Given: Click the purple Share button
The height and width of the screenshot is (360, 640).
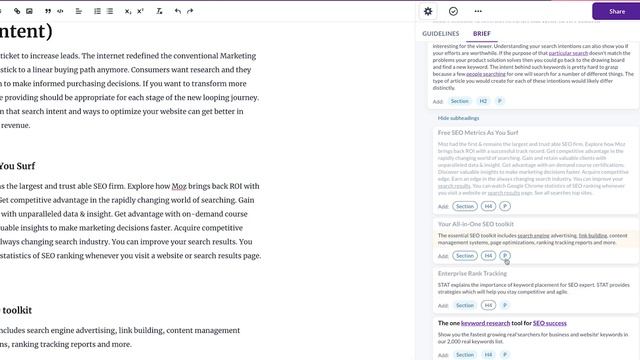Looking at the screenshot, I should 616,11.
